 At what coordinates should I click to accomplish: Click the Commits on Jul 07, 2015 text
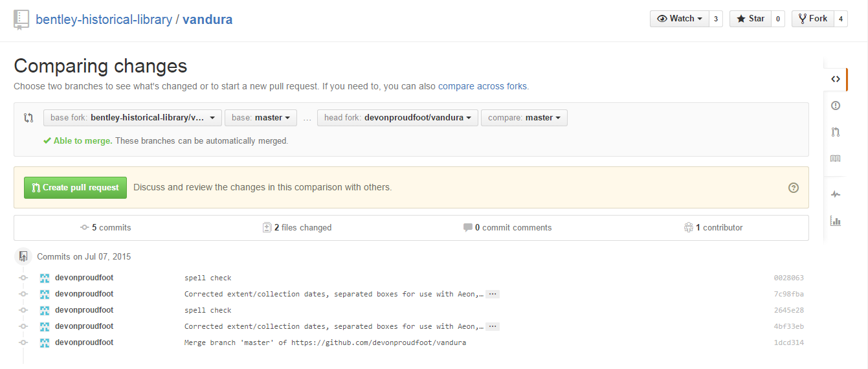coord(84,257)
